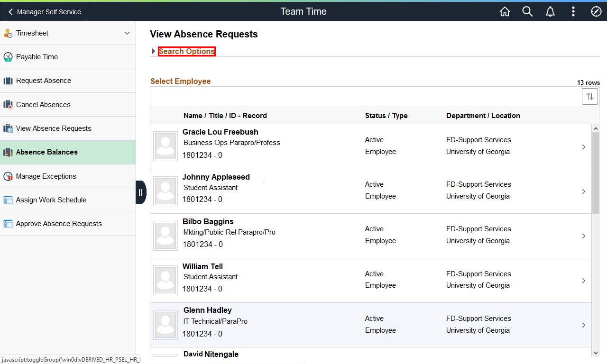The height and width of the screenshot is (364, 607).
Task: Open Johnny Appleseed row chevron
Action: 584,191
